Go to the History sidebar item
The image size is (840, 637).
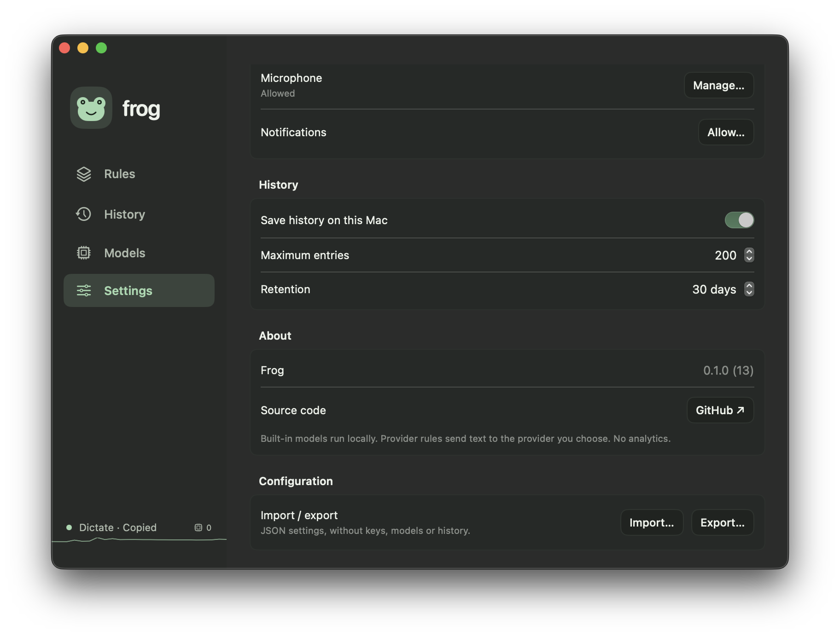tap(139, 214)
